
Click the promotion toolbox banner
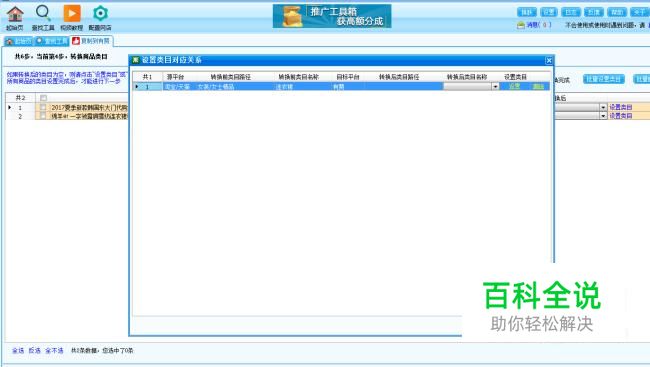[x=332, y=16]
